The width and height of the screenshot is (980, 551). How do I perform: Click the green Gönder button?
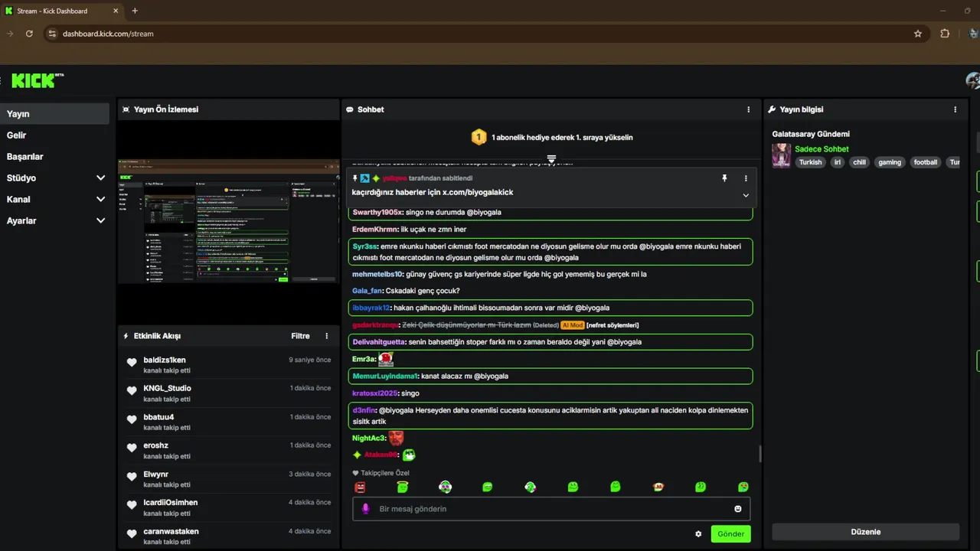pyautogui.click(x=730, y=534)
